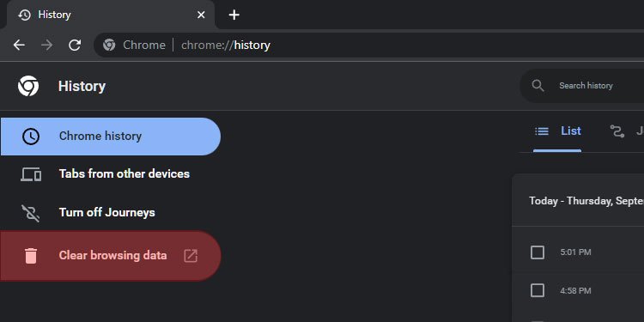Click the forward navigation arrow

47,45
